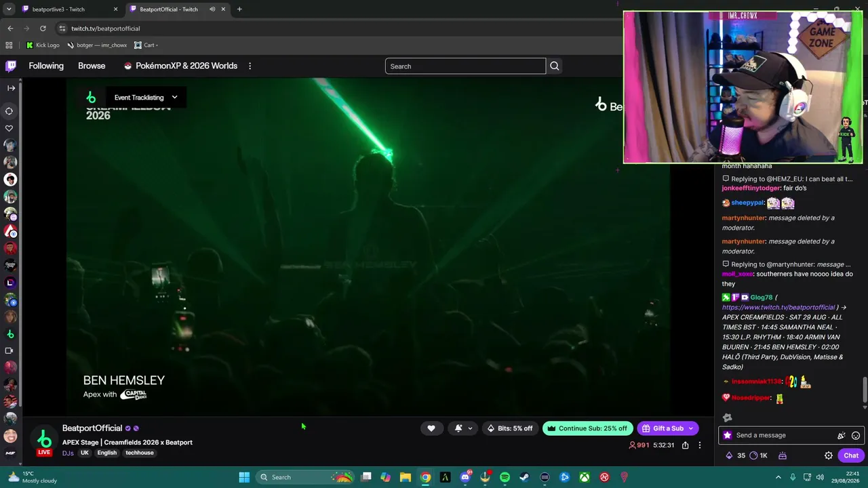Open Discord from the taskbar
The width and height of the screenshot is (868, 488).
pyautogui.click(x=465, y=477)
